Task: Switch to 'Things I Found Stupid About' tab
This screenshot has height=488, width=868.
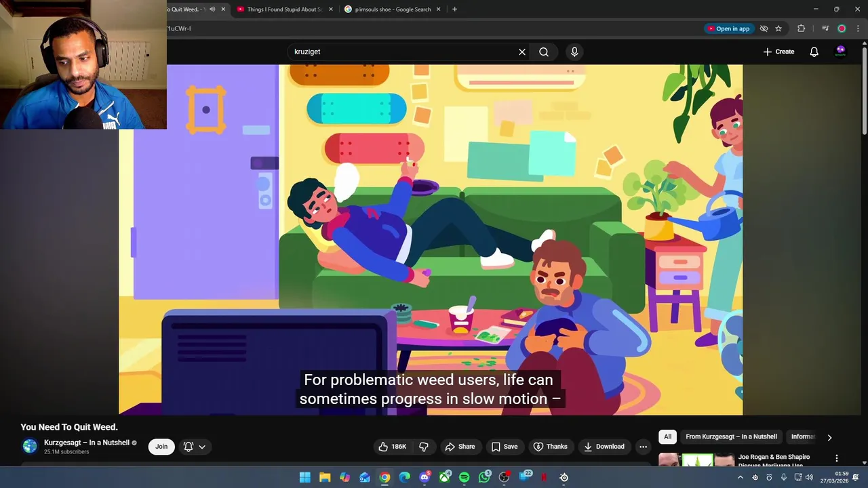Action: [285, 9]
